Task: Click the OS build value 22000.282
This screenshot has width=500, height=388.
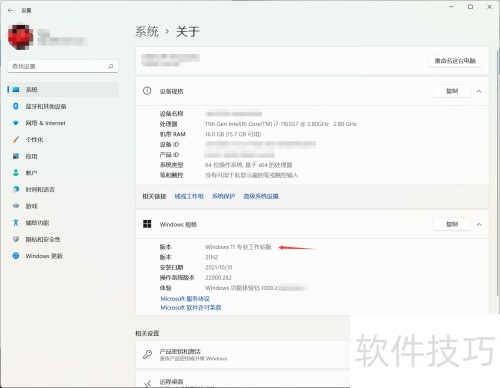Action: 218,278
